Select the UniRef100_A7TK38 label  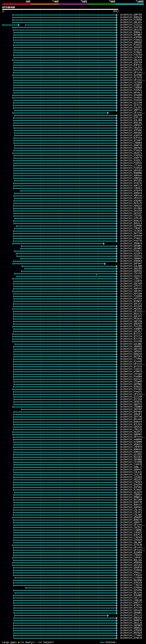(x=131, y=545)
